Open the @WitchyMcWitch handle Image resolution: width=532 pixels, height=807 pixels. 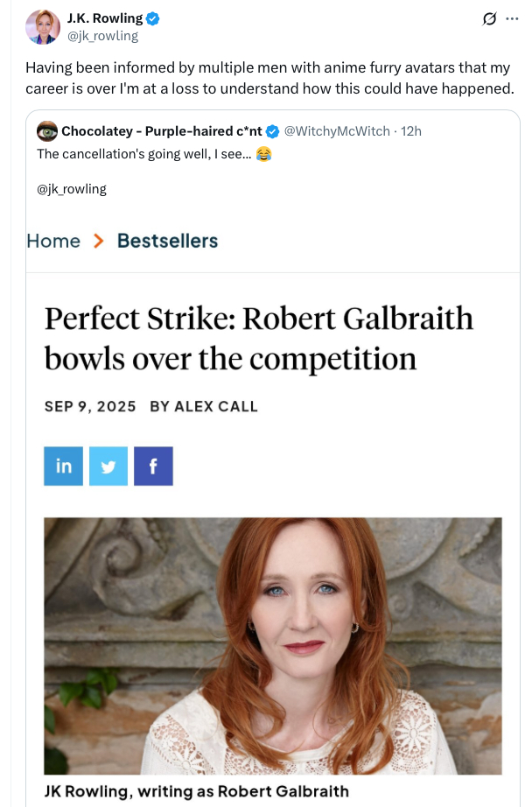(x=337, y=131)
